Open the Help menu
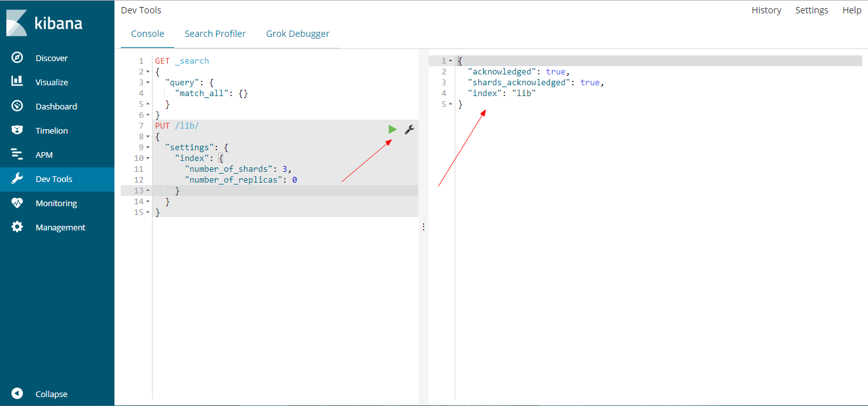The image size is (868, 406). click(x=851, y=10)
